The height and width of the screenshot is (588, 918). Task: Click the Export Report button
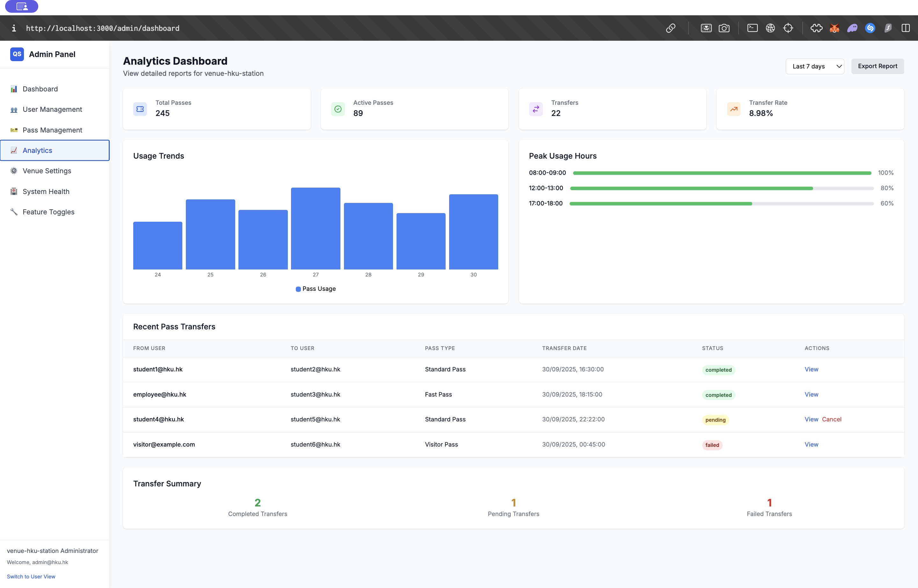(x=877, y=67)
